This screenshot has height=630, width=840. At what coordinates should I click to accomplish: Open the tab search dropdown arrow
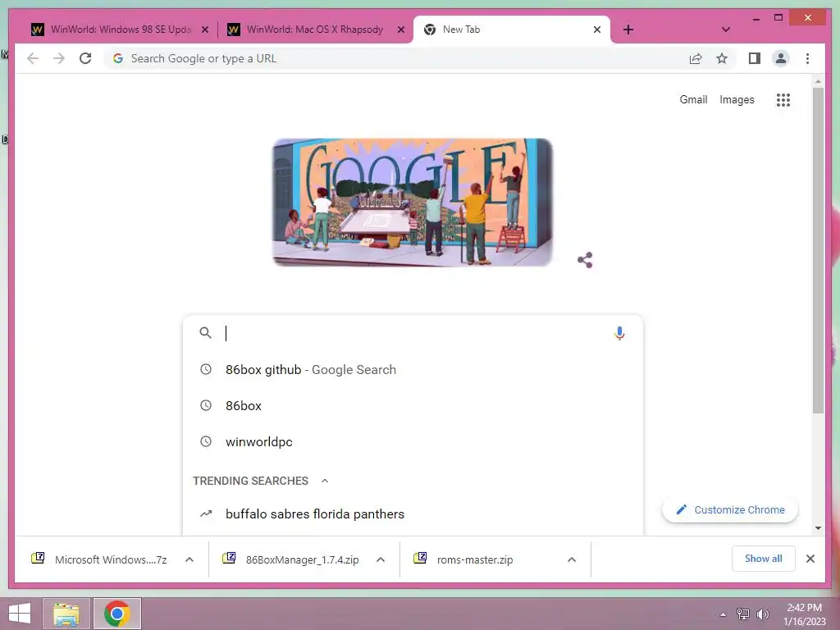pyautogui.click(x=726, y=30)
